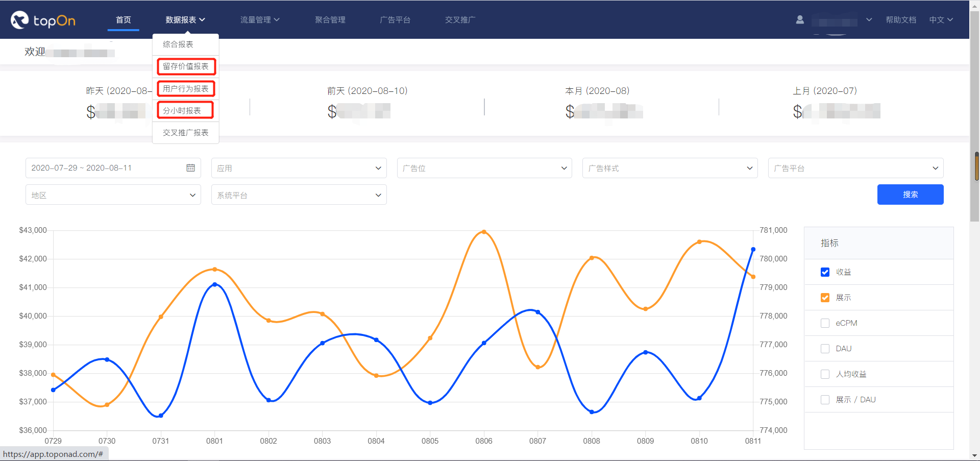Click the 0806 orange peak data point
This screenshot has width=980, height=461.
pyautogui.click(x=484, y=232)
